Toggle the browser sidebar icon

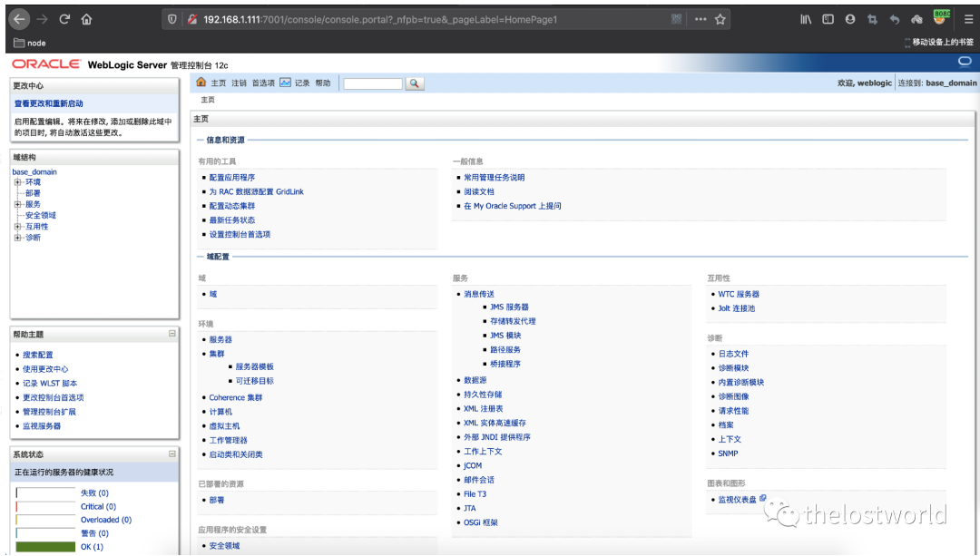pos(828,19)
